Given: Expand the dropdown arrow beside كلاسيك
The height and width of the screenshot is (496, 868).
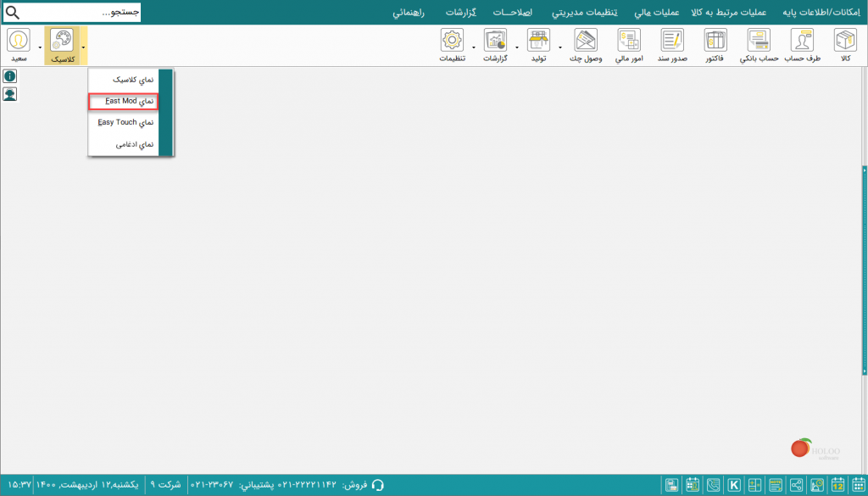Looking at the screenshot, I should click(x=83, y=47).
